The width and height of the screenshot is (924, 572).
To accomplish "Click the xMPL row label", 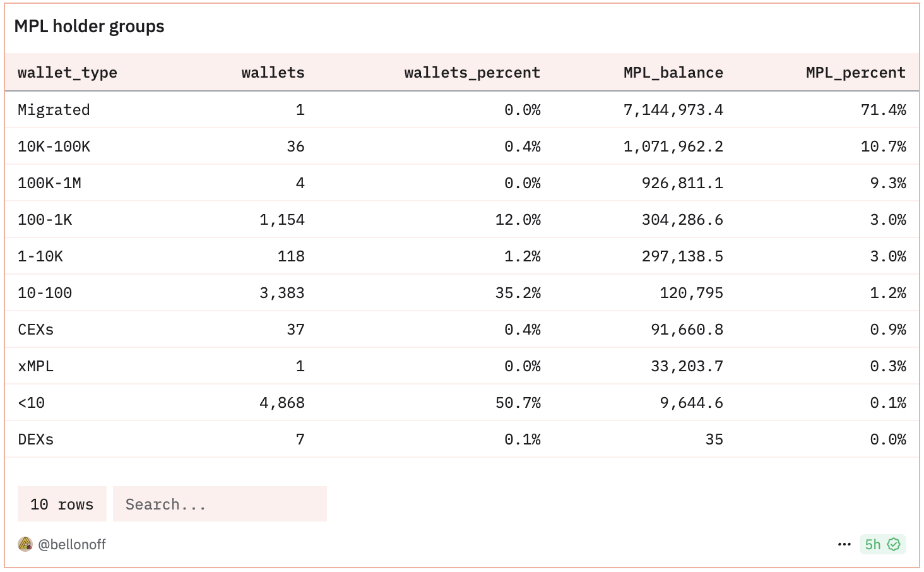I will 35,366.
